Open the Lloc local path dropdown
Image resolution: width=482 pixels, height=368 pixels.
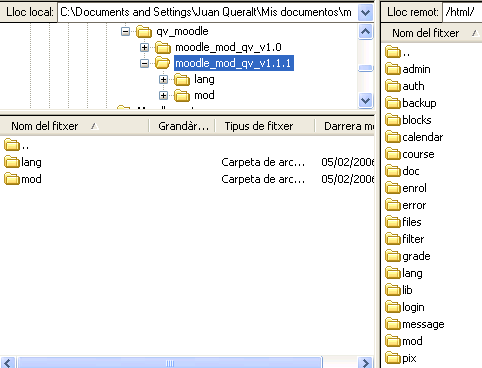pos(365,13)
